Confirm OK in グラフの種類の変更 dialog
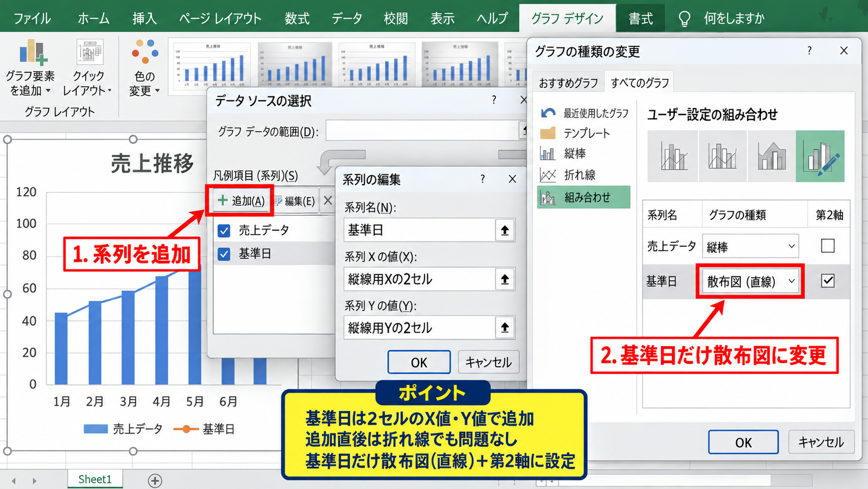 743,442
